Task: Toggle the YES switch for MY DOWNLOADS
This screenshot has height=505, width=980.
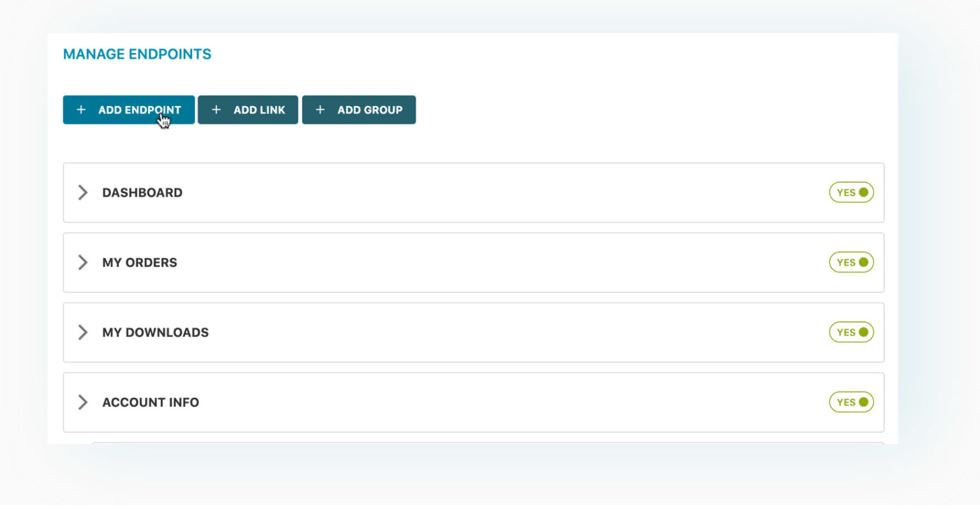Action: tap(851, 332)
